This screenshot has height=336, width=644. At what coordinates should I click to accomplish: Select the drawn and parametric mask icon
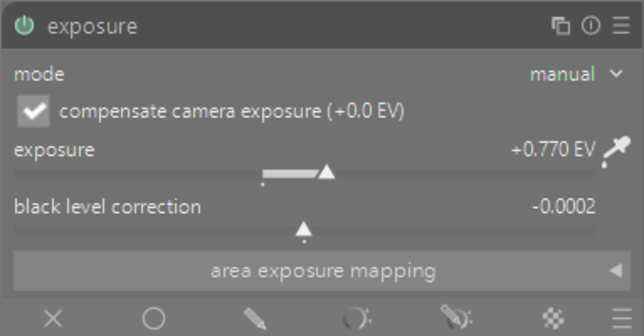tap(456, 318)
